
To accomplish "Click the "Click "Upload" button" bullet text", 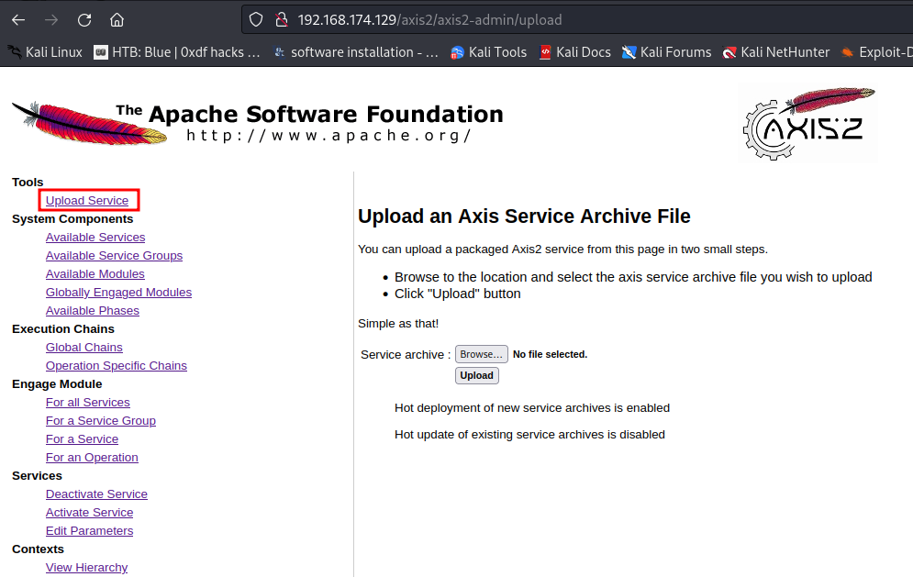I will [458, 294].
